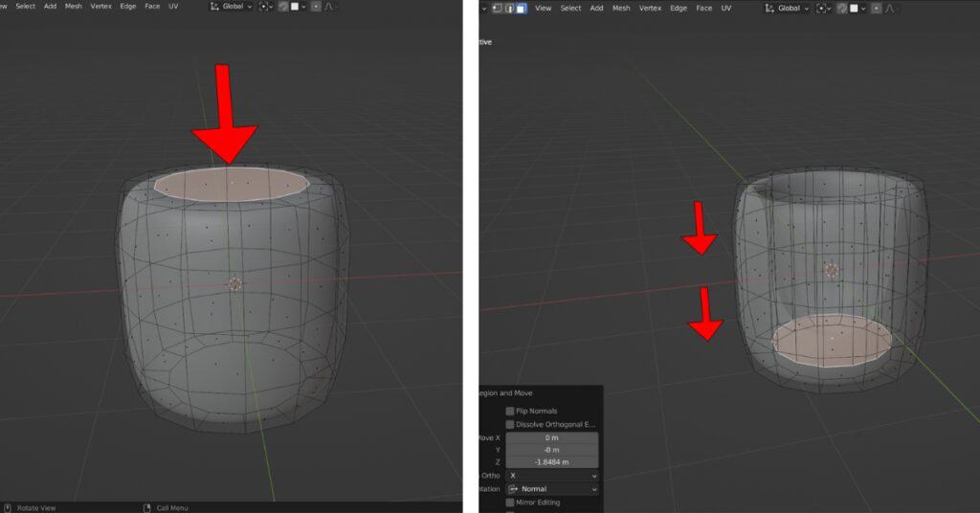
Task: Enable proportional editing in right viewport header
Action: tap(878, 8)
